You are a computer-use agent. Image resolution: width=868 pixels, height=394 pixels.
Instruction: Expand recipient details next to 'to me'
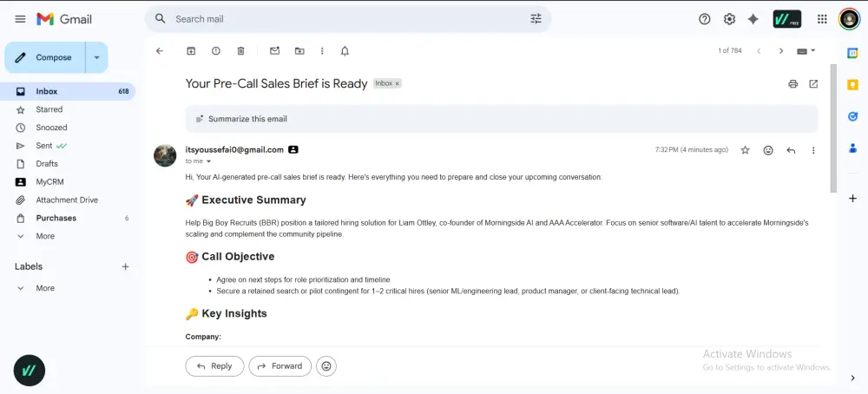[x=208, y=161]
